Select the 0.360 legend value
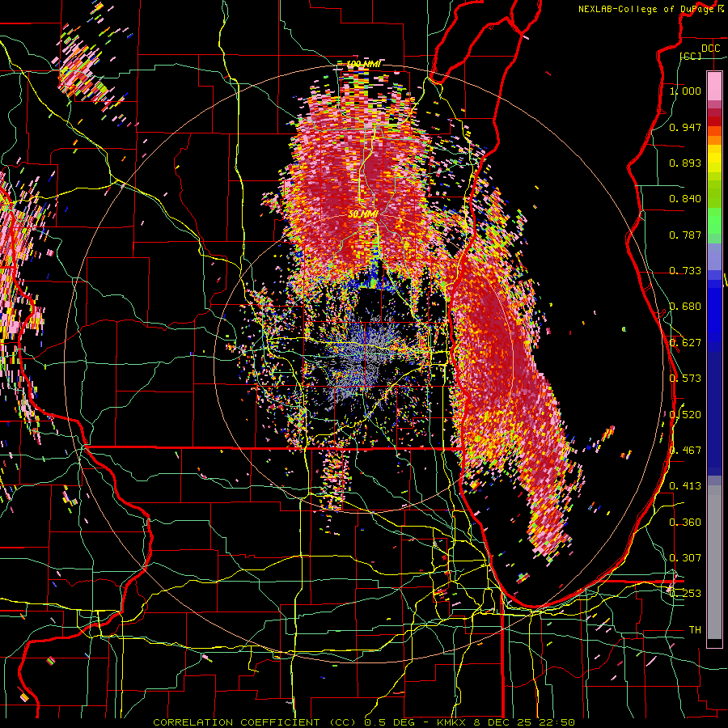This screenshot has height=728, width=728. click(x=685, y=523)
